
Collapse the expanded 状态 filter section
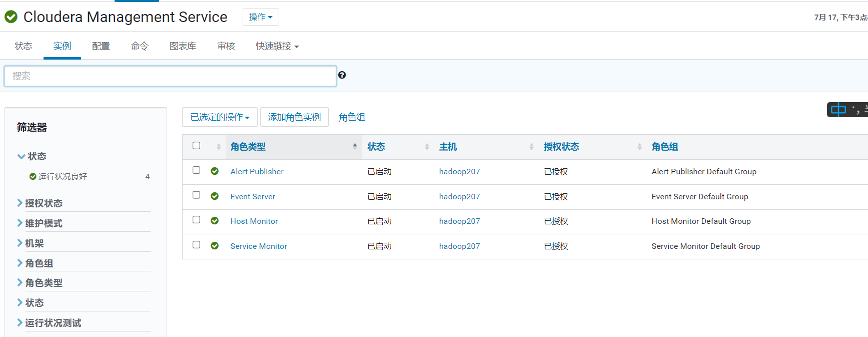tap(32, 156)
